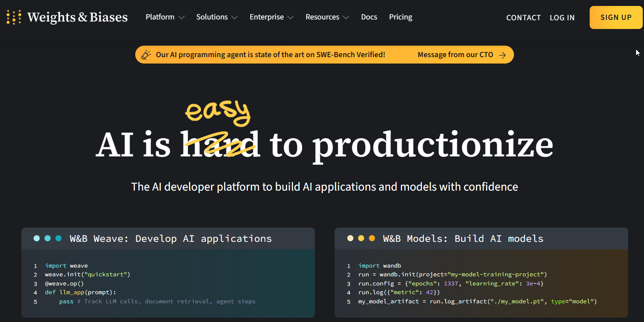Click the Weights & Biases dotted logo icon
The width and height of the screenshot is (644, 322).
coord(14,17)
